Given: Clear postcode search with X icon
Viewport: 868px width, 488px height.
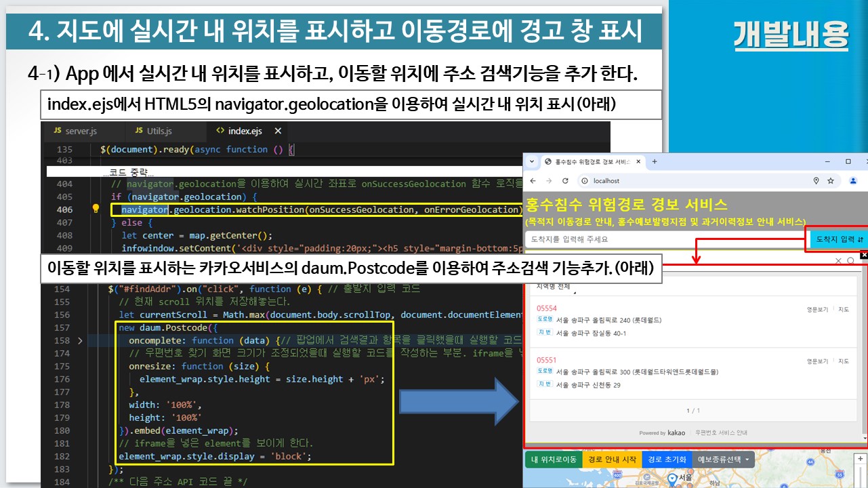Looking at the screenshot, I should [838, 261].
